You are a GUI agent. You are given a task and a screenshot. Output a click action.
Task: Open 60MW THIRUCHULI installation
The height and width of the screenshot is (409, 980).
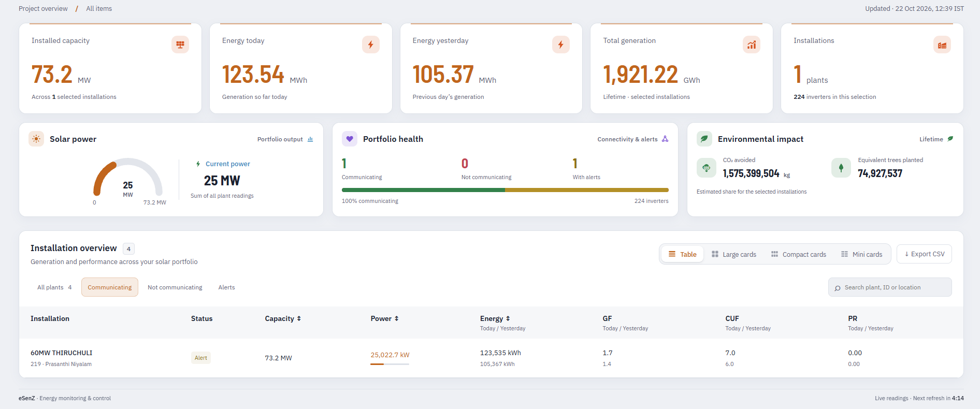click(x=61, y=353)
